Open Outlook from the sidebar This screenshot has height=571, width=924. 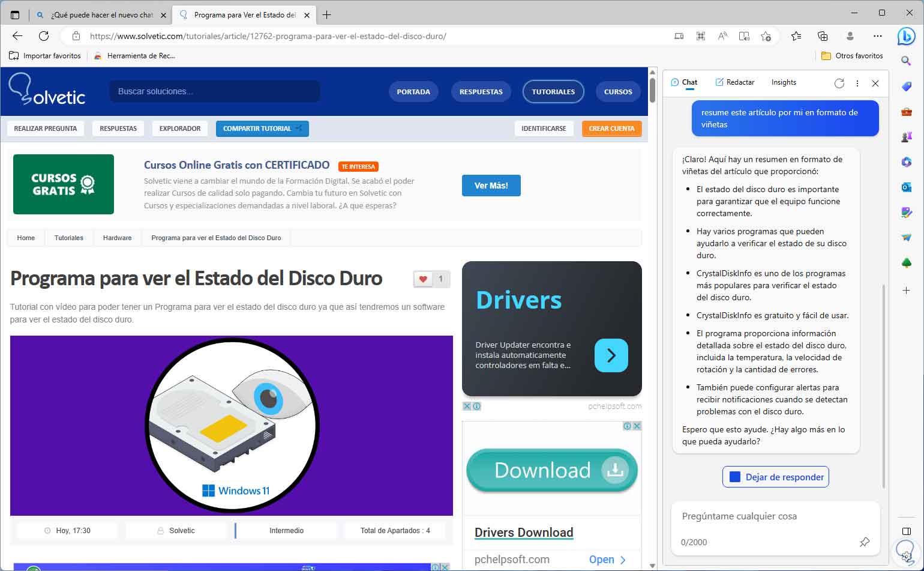[x=906, y=187]
